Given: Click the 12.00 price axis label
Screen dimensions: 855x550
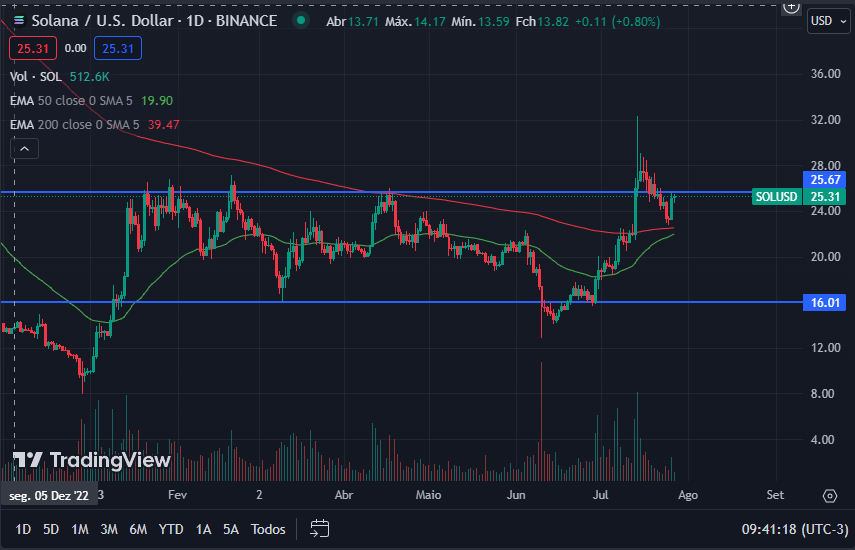Looking at the screenshot, I should tap(826, 347).
